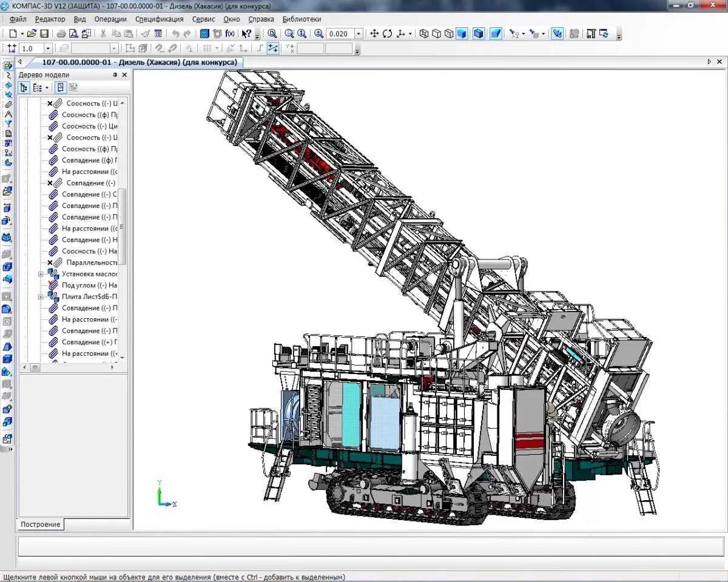Toggle wireframe display mode cube

[424, 34]
